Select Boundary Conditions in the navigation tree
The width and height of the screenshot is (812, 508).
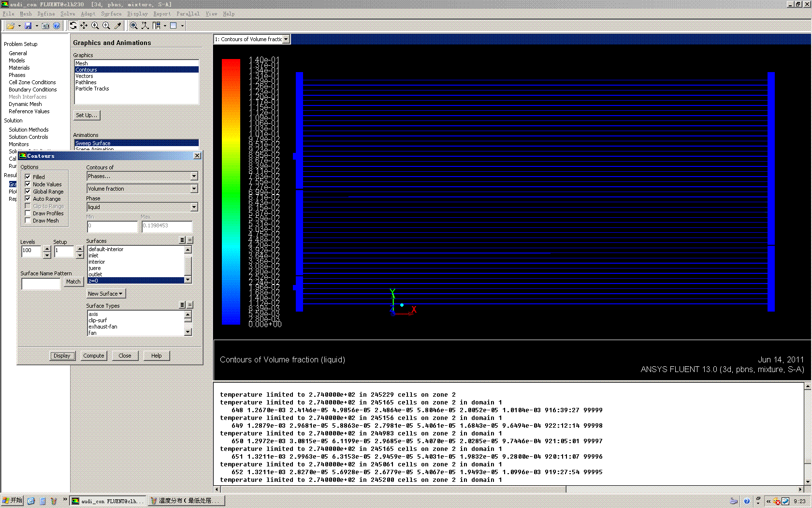(32, 90)
